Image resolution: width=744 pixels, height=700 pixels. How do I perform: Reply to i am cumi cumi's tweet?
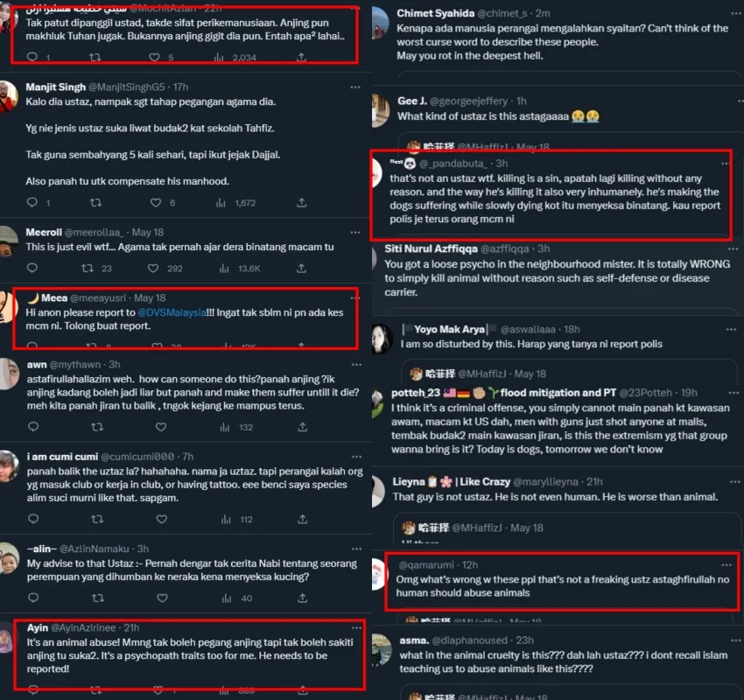point(33,519)
